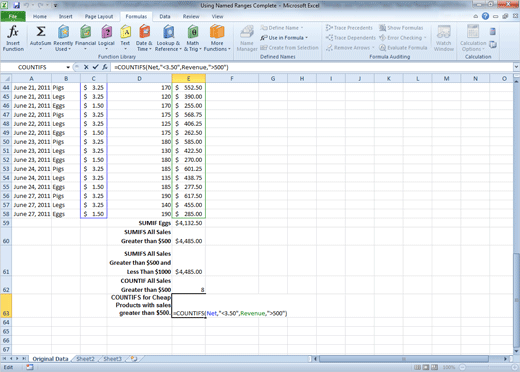
Task: Click the Save icon in Quick Access
Action: point(16,5)
